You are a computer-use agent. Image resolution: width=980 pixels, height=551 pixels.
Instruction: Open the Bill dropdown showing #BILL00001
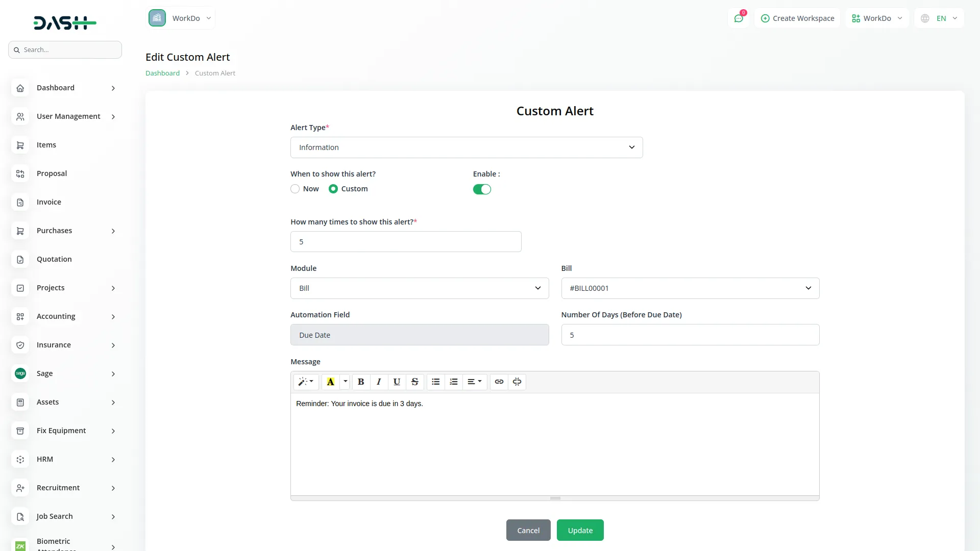690,288
